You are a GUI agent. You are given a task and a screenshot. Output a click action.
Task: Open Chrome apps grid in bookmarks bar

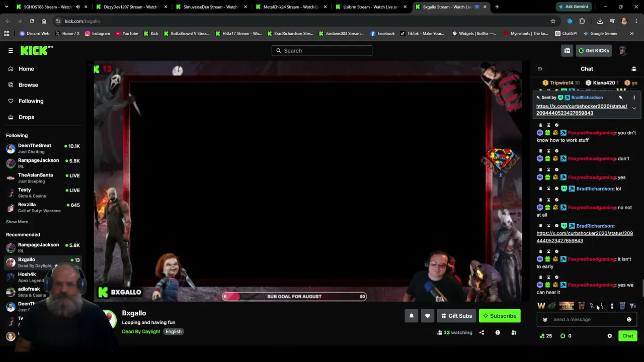[x=7, y=34]
